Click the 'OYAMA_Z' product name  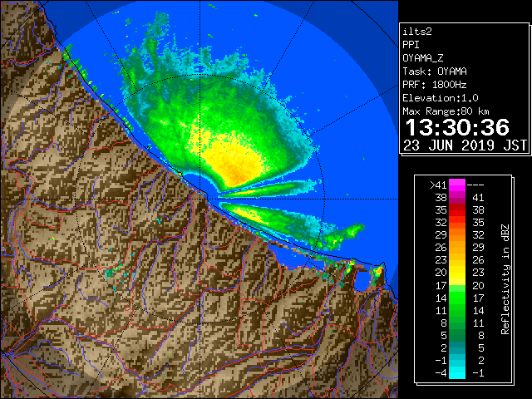[x=423, y=58]
